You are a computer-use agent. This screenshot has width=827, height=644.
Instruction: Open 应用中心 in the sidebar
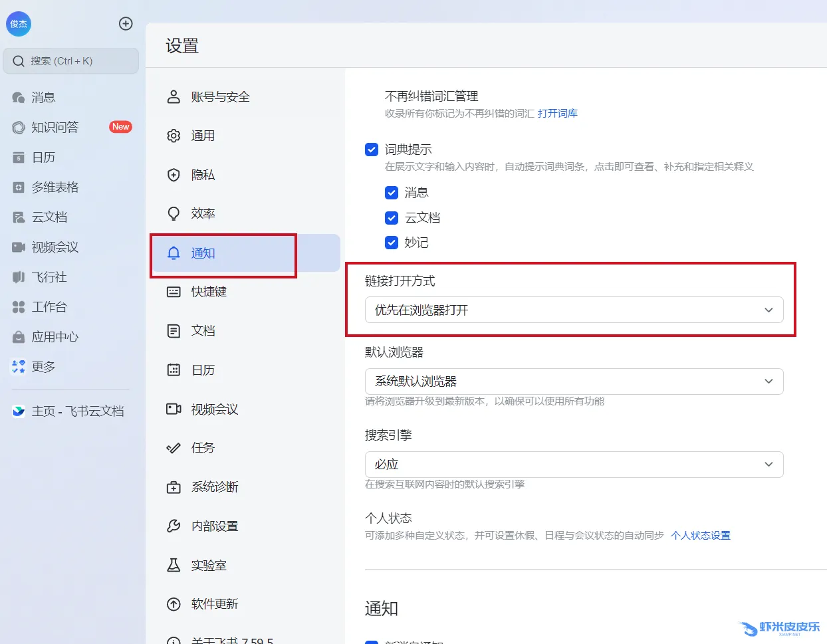tap(55, 337)
